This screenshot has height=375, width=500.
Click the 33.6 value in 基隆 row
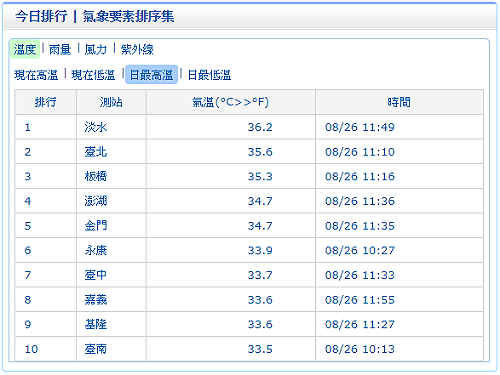(260, 324)
